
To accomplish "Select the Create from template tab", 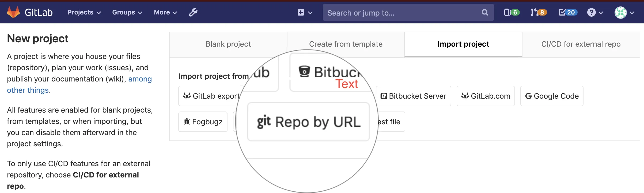I will point(346,44).
